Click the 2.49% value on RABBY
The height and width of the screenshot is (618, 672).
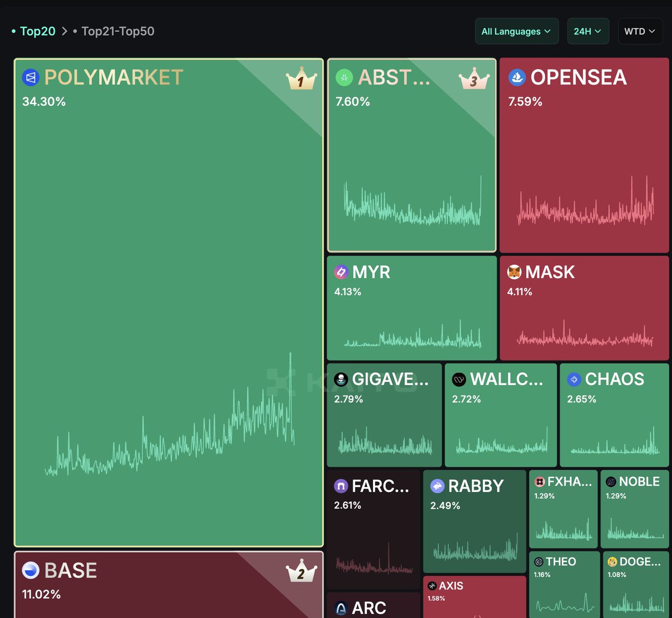[445, 505]
